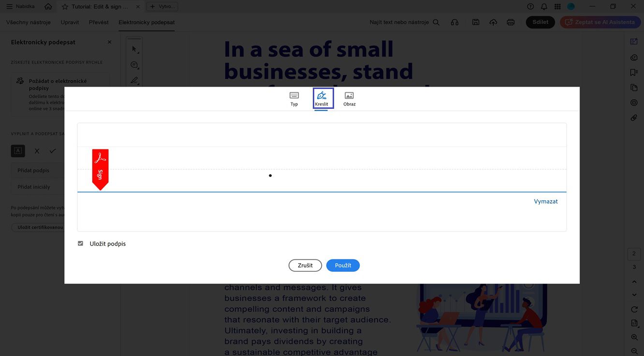Click the search magnifier icon
This screenshot has width=644, height=356.
[x=436, y=22]
